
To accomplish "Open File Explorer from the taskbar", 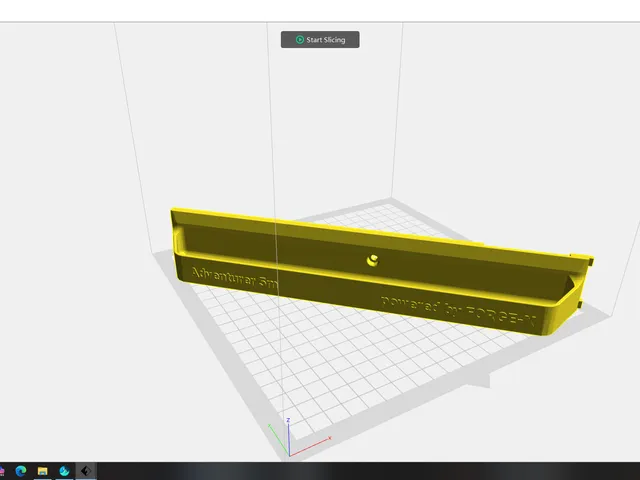I will pos(42,471).
